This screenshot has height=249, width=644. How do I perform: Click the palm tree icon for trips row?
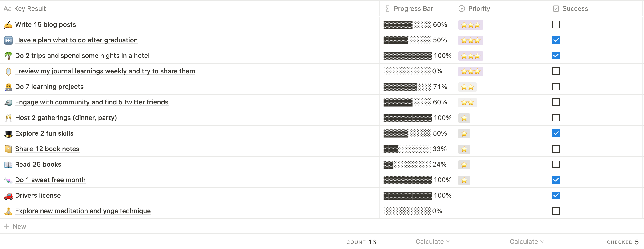(x=8, y=56)
